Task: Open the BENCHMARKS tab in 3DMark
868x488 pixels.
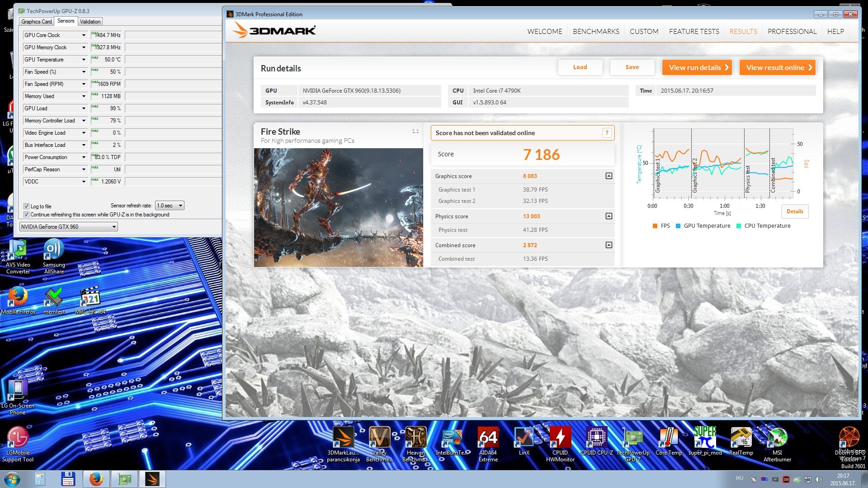Action: tap(596, 32)
